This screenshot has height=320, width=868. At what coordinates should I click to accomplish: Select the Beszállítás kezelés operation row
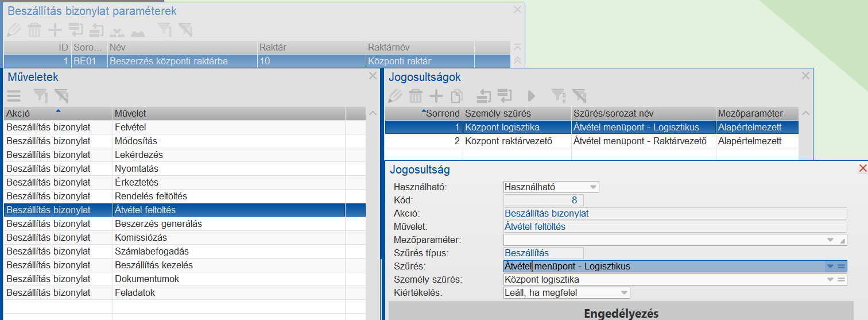(x=185, y=265)
